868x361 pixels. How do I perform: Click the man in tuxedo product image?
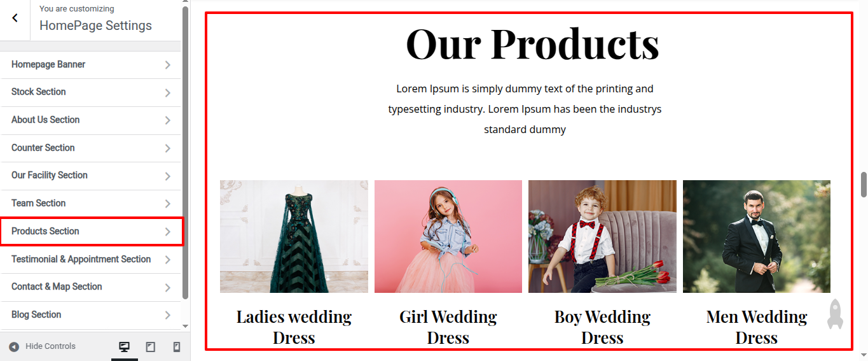coord(757,236)
